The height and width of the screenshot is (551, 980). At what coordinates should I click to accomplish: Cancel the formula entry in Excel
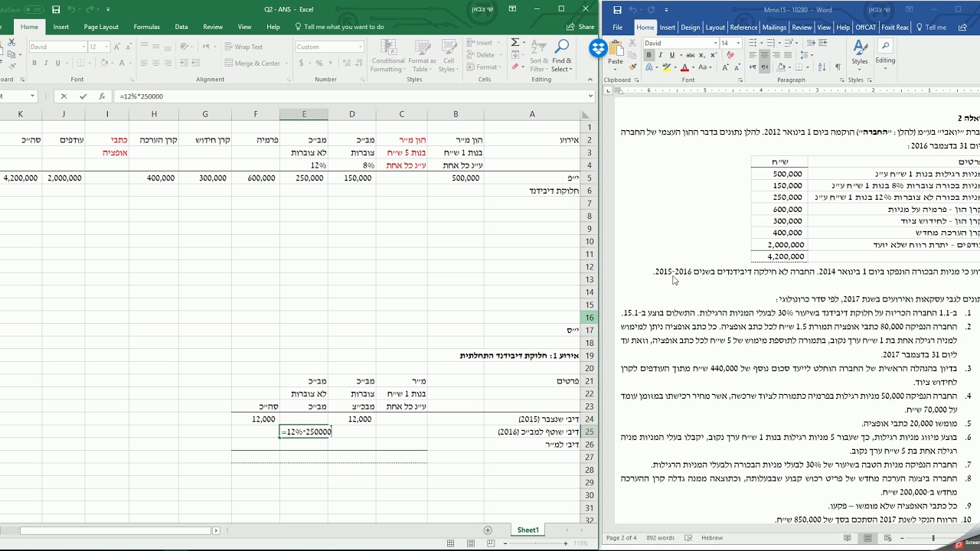coord(64,96)
